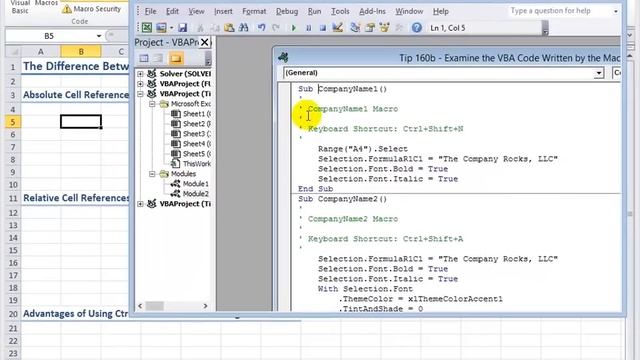Select Module1 in project tree
640x360 pixels.
189,184
